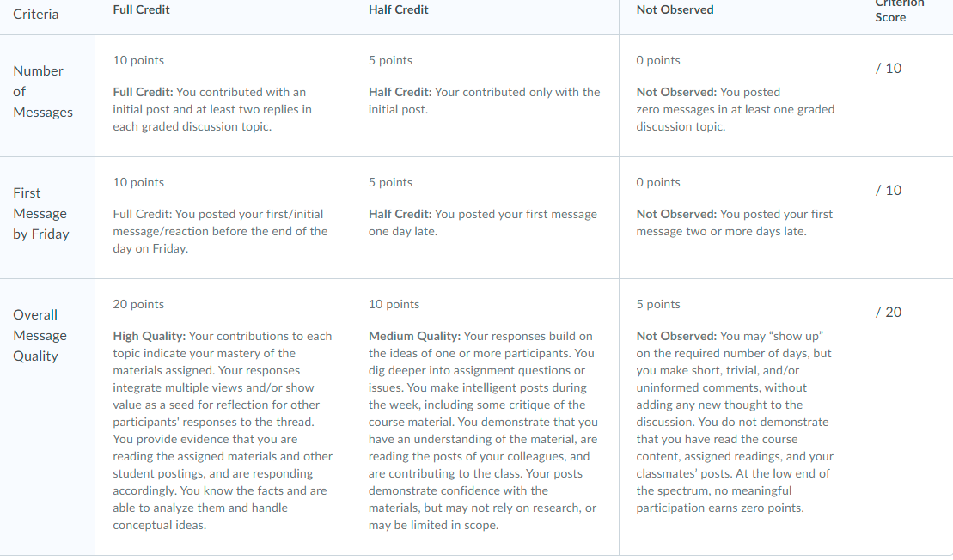Select the 20 points High Quality rating

pyautogui.click(x=223, y=417)
